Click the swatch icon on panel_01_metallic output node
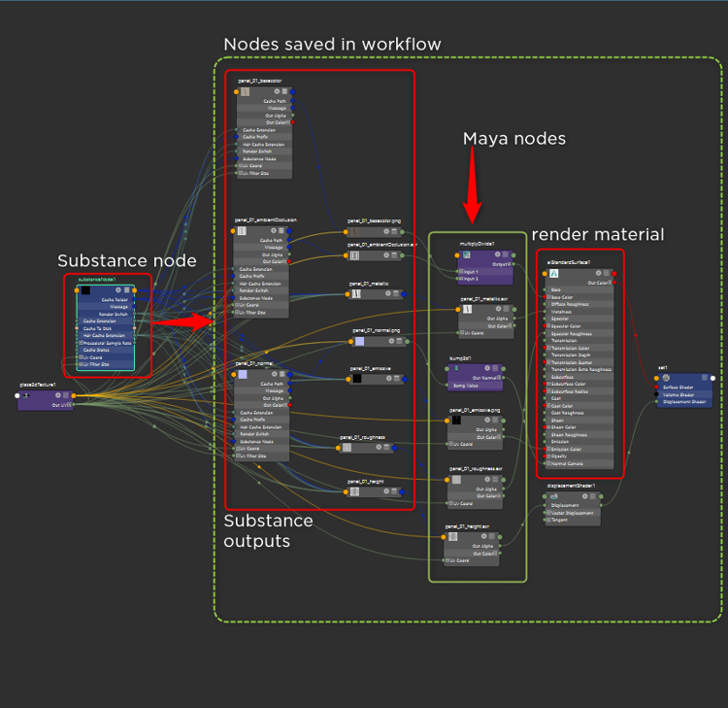Viewport: 728px width, 708px height. point(356,293)
